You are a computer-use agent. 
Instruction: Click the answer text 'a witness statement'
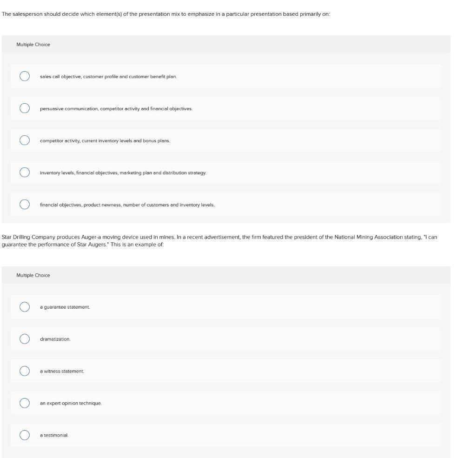coord(63,371)
